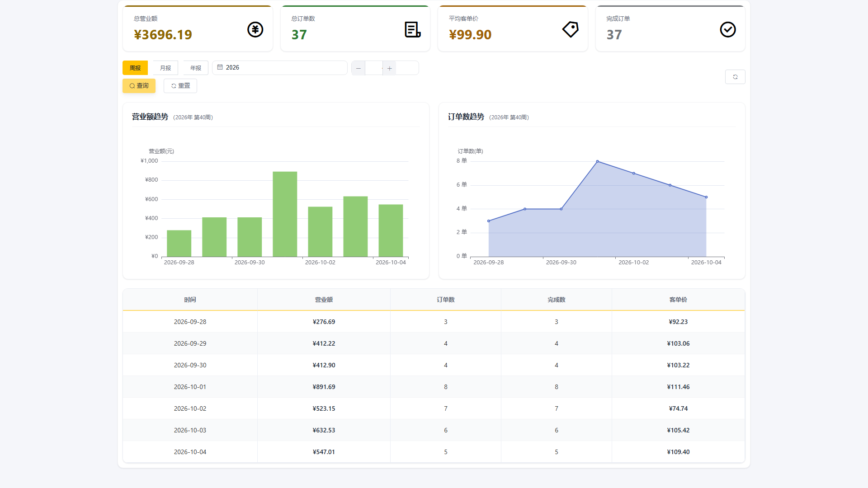The height and width of the screenshot is (488, 868).
Task: Click the receipt icon in 总订单数 card
Action: (412, 30)
